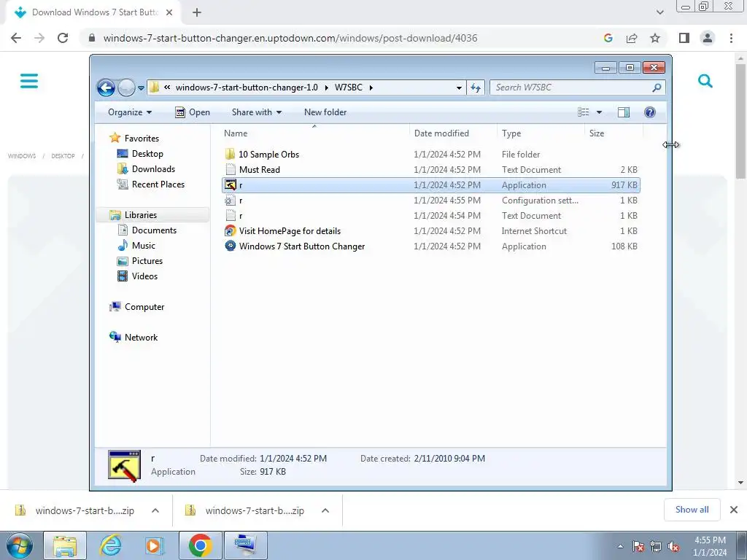The width and height of the screenshot is (747, 560).
Task: Open the Uptodown hamburger menu
Action: click(x=29, y=81)
